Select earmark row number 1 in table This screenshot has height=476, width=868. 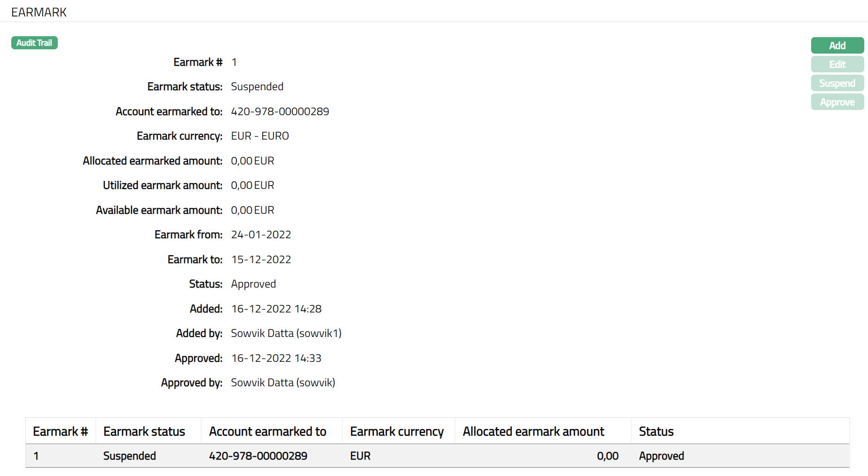tap(36, 456)
